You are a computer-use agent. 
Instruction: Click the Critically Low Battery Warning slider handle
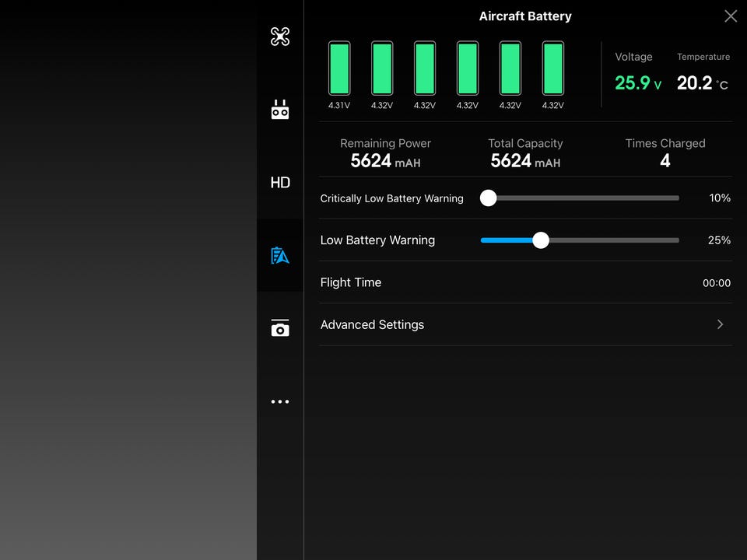488,198
